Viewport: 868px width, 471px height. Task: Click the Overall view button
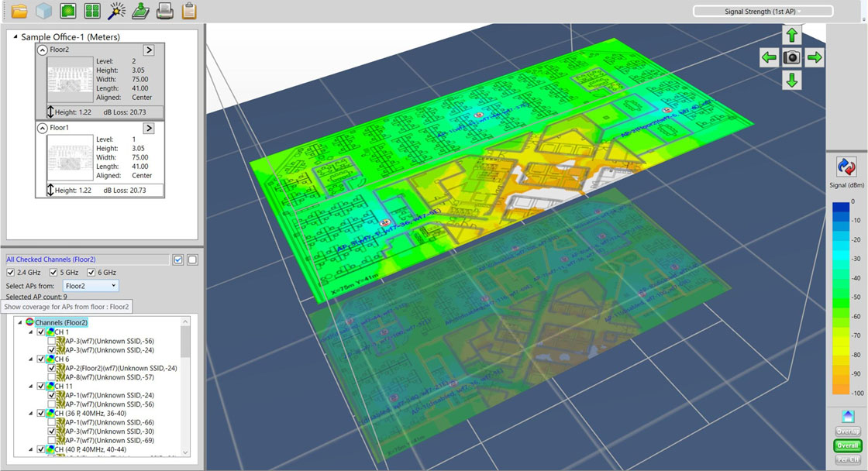(x=847, y=445)
